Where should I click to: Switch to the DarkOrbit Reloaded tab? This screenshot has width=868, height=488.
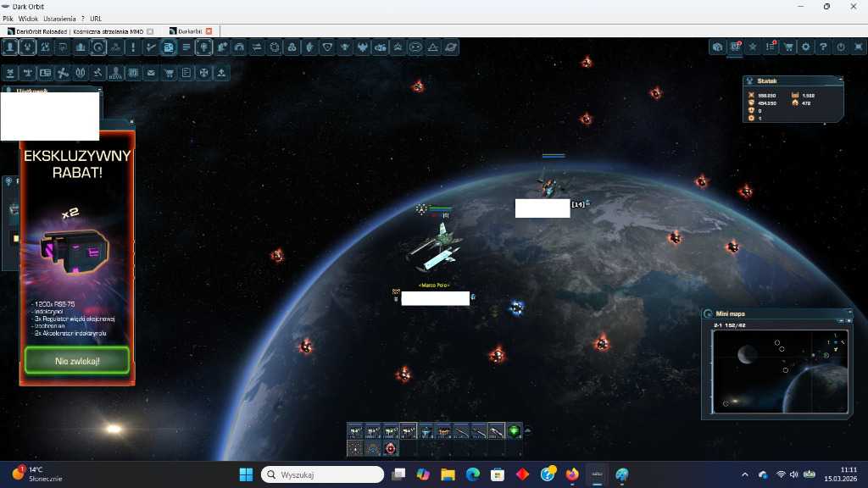coord(79,31)
